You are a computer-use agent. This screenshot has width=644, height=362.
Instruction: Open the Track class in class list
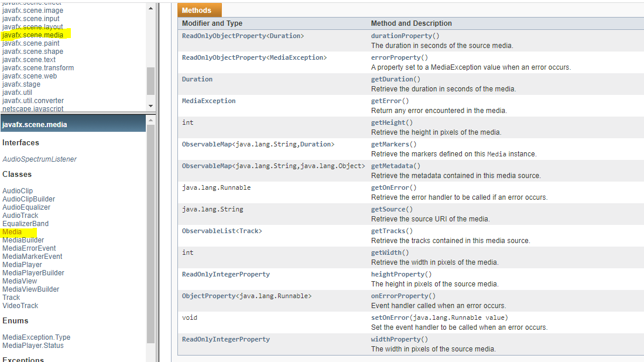pos(11,298)
